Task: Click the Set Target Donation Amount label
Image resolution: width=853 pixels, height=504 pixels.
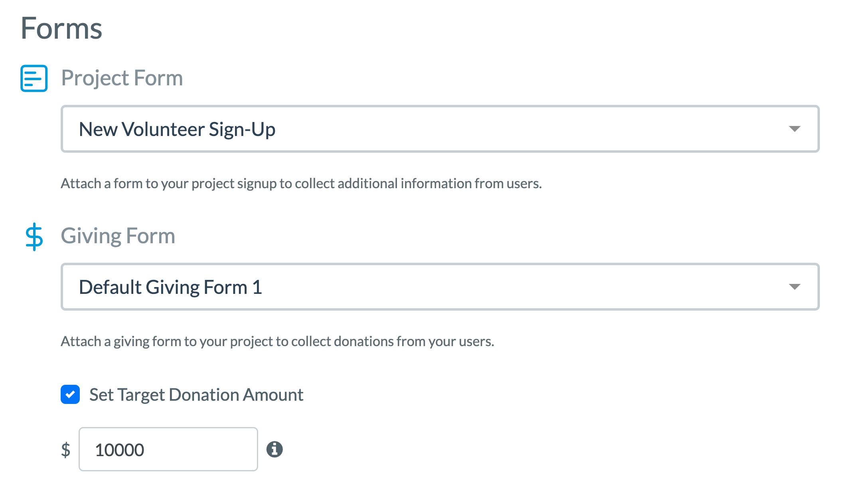Action: 196,395
